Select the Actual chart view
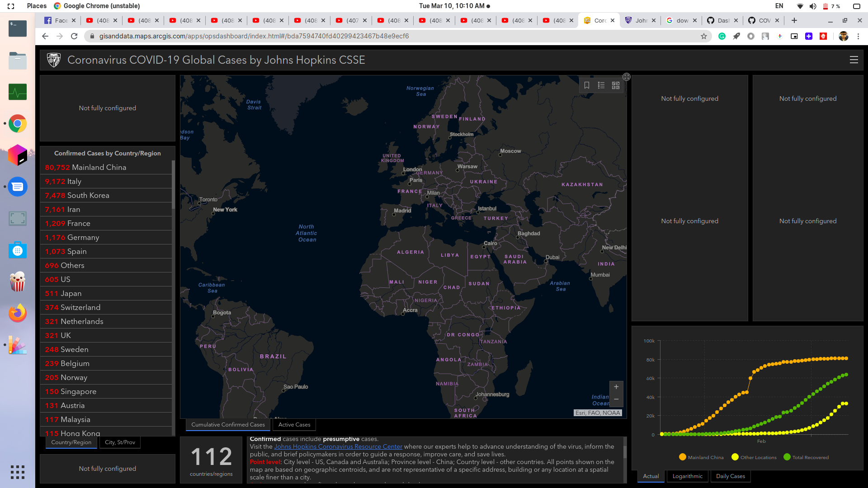The image size is (868, 488). coord(651,476)
